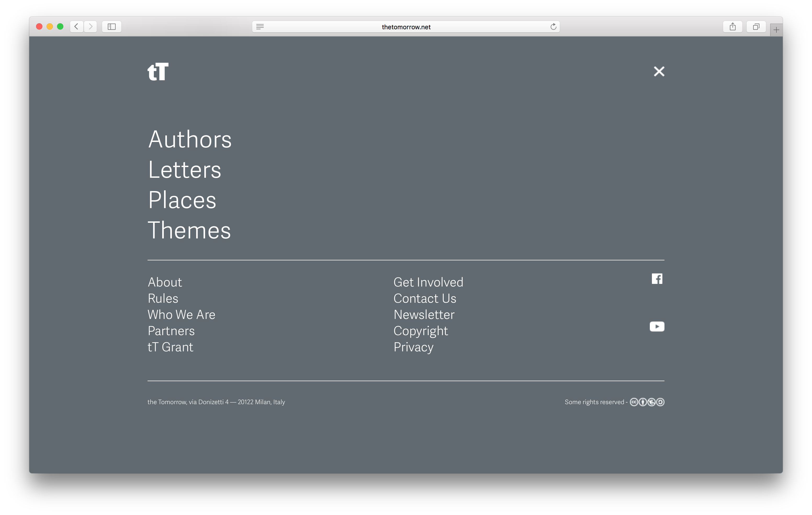Image resolution: width=812 pixels, height=515 pixels.
Task: Click the Creative Commons license icons
Action: [647, 402]
